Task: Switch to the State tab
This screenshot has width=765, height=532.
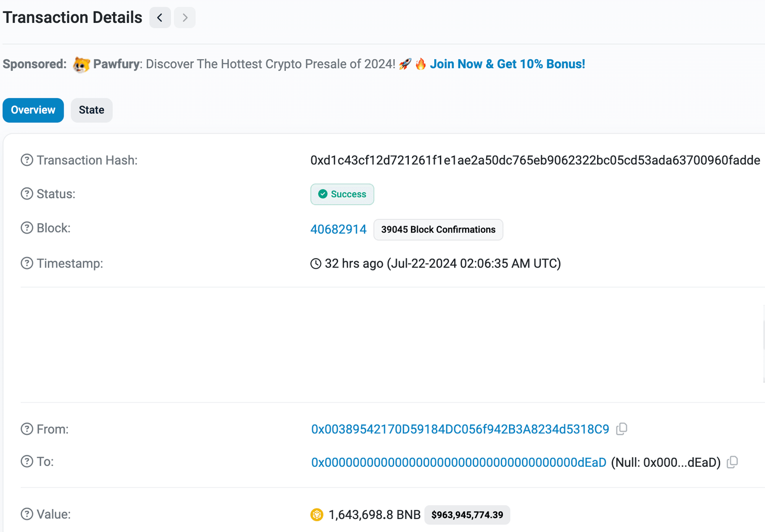Action: (x=92, y=110)
